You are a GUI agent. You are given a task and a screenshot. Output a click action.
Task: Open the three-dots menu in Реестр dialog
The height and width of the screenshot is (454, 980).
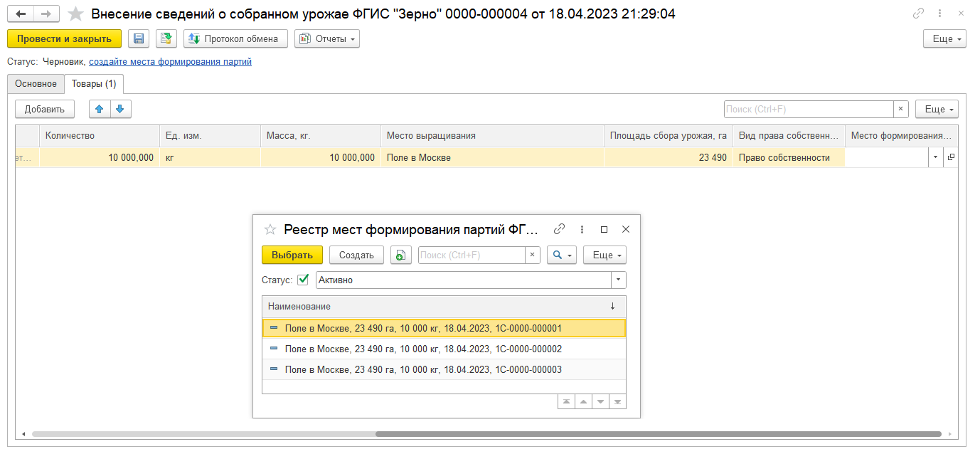click(x=582, y=229)
